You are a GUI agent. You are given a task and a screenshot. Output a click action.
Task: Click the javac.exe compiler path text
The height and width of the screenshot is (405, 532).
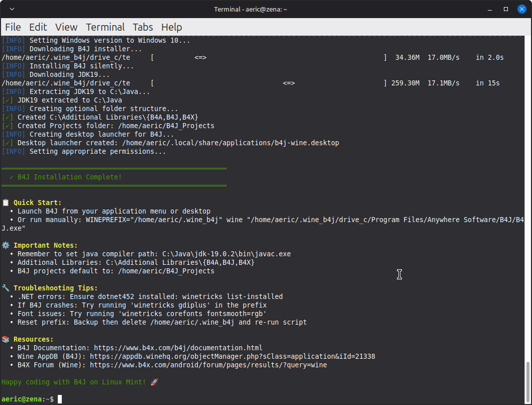pyautogui.click(x=226, y=254)
